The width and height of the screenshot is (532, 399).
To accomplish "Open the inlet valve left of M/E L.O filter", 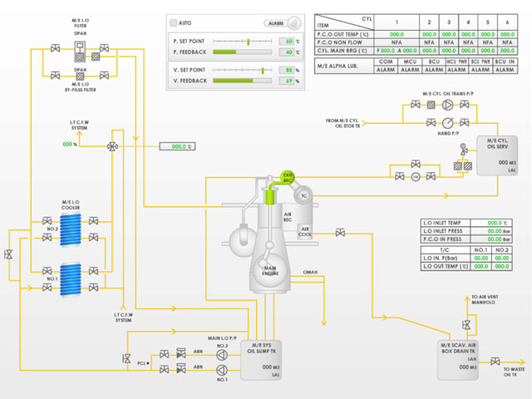I will (56, 48).
